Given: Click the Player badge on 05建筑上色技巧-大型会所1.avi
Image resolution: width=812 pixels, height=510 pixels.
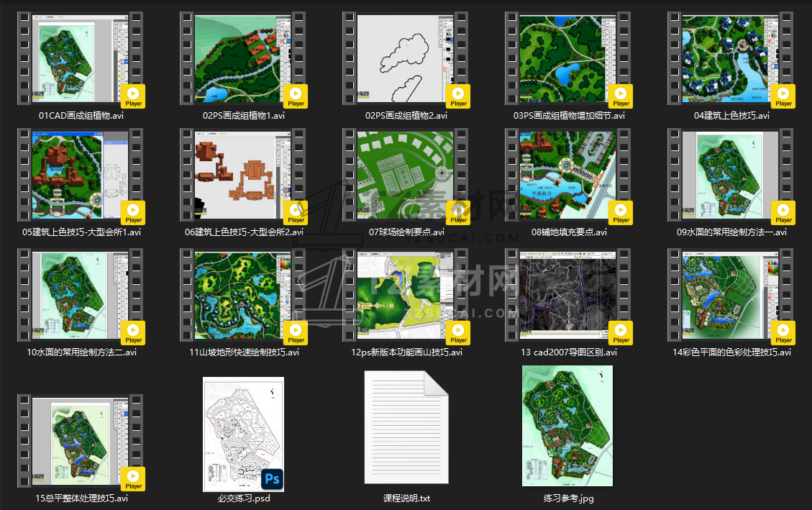Looking at the screenshot, I should [x=133, y=213].
